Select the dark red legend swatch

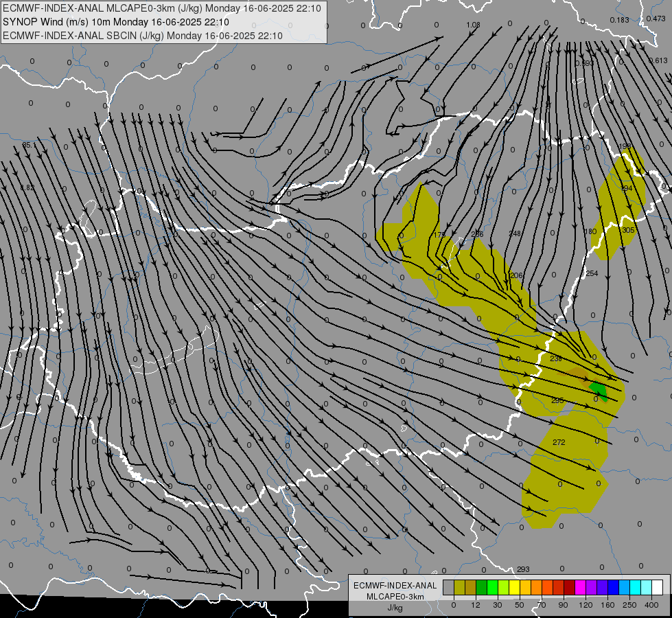(x=569, y=587)
